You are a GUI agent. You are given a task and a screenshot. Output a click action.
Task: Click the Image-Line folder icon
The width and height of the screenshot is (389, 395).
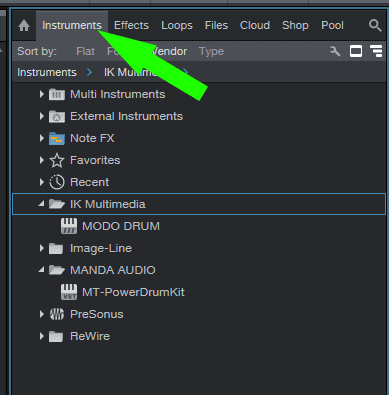point(56,248)
